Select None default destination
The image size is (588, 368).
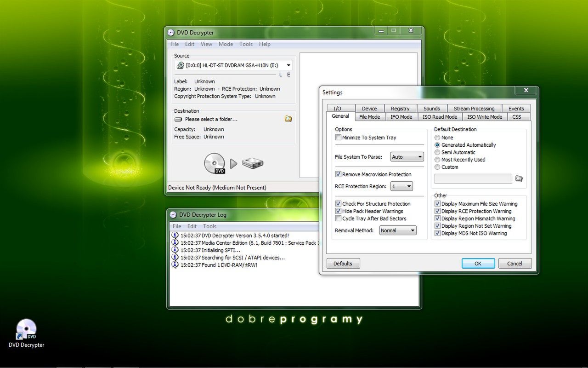click(x=437, y=138)
